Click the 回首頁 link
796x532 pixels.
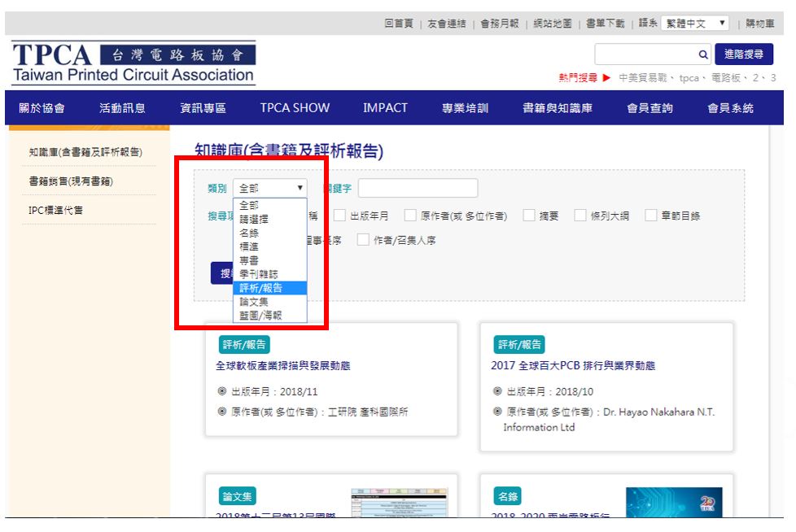[399, 24]
